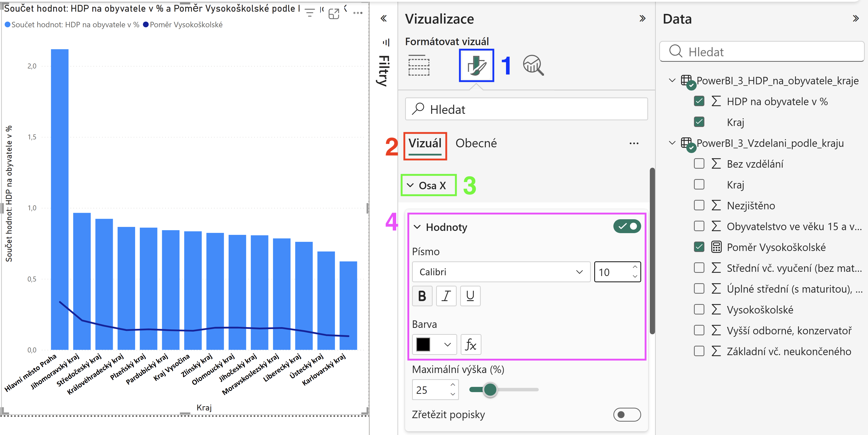The image size is (868, 435).
Task: Open the chart's more options ellipsis
Action: [358, 13]
